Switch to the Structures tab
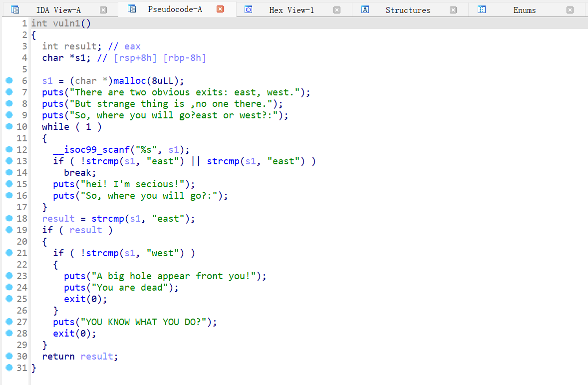588x385 pixels. 408,10
